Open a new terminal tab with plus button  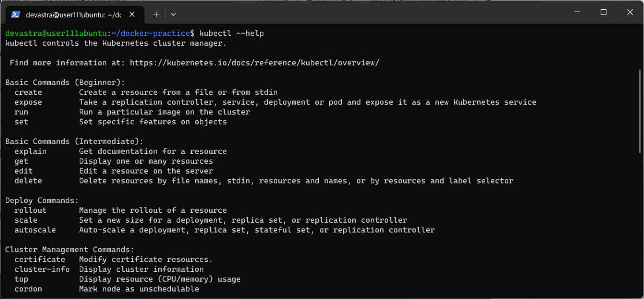pos(156,14)
